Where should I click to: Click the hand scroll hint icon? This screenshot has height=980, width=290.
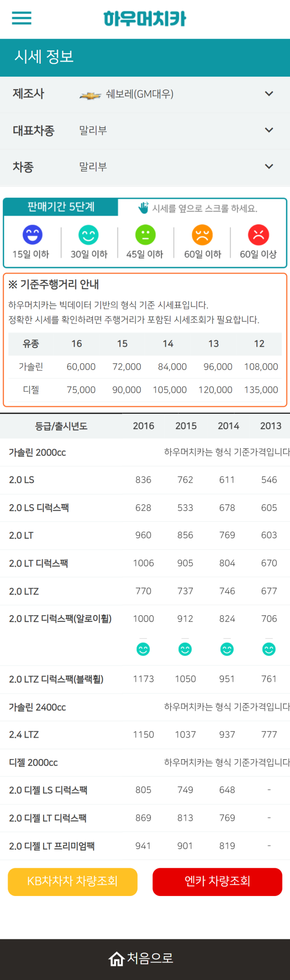143,208
